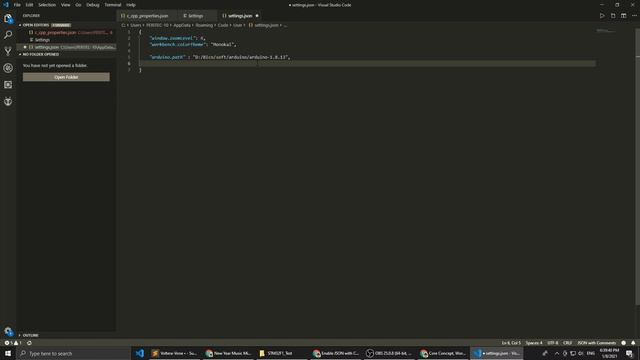Split the editor to the right
This screenshot has height=360, width=640.
[624, 16]
